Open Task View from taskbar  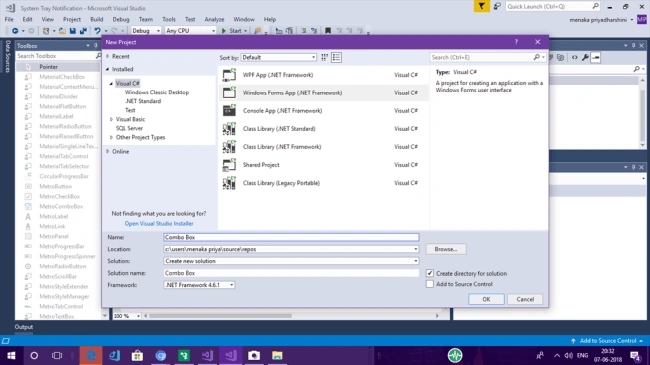57,355
